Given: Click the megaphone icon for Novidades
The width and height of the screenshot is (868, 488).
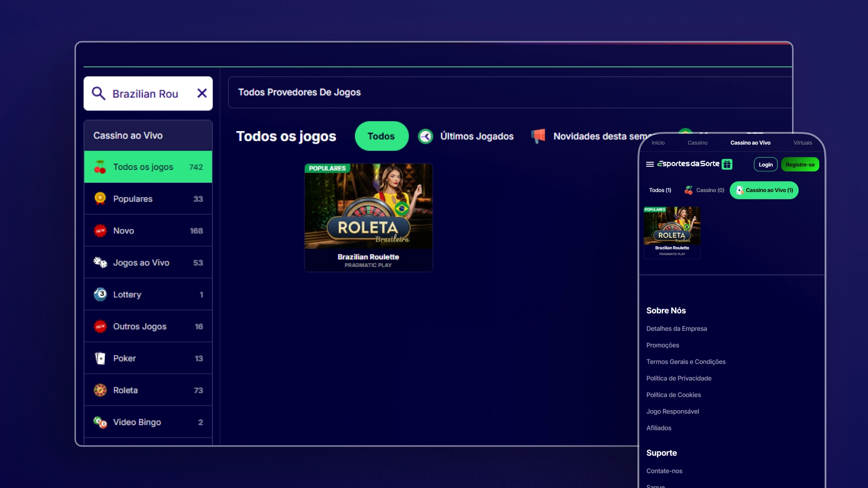Looking at the screenshot, I should 538,136.
